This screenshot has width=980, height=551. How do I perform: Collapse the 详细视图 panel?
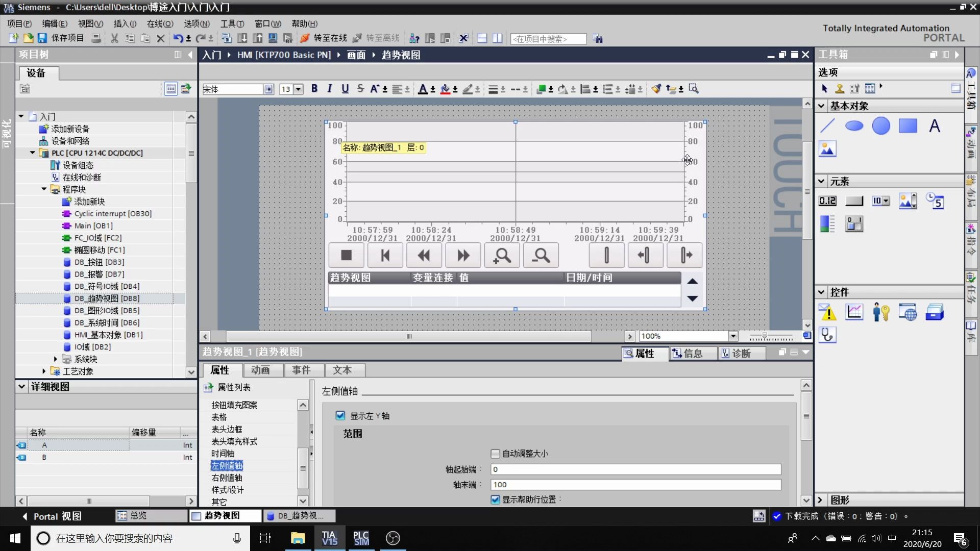tap(21, 386)
